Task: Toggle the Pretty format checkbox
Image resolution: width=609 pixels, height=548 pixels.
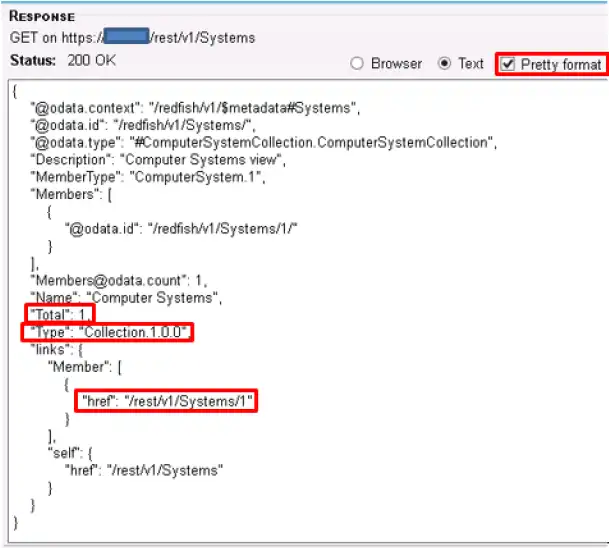Action: click(508, 64)
